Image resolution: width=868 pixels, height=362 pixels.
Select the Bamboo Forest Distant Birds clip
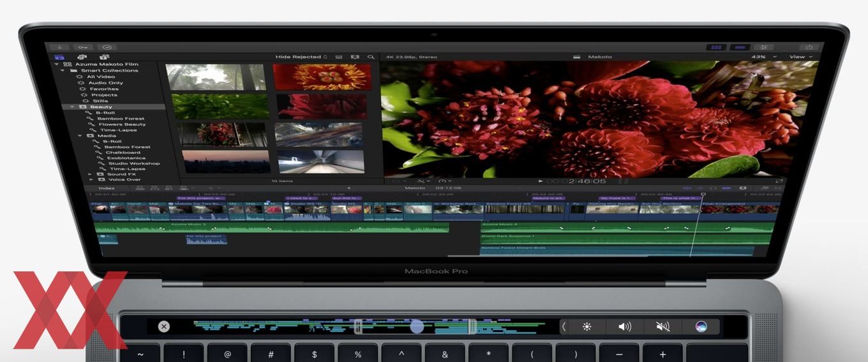(617, 250)
